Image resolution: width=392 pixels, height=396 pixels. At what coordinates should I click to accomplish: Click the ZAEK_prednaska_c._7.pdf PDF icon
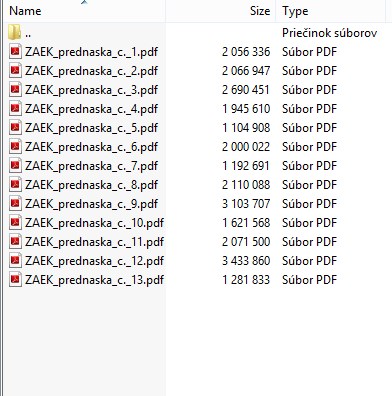click(x=15, y=165)
